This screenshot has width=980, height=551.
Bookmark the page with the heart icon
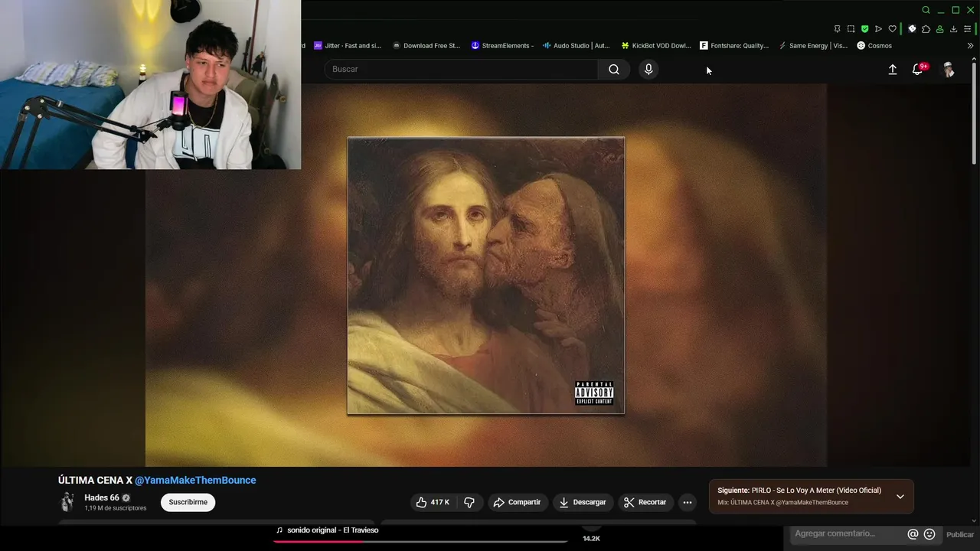coord(892,29)
